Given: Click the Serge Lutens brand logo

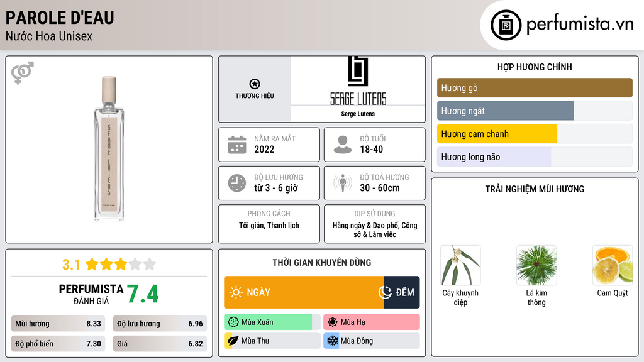Looking at the screenshot, I should point(358,82).
